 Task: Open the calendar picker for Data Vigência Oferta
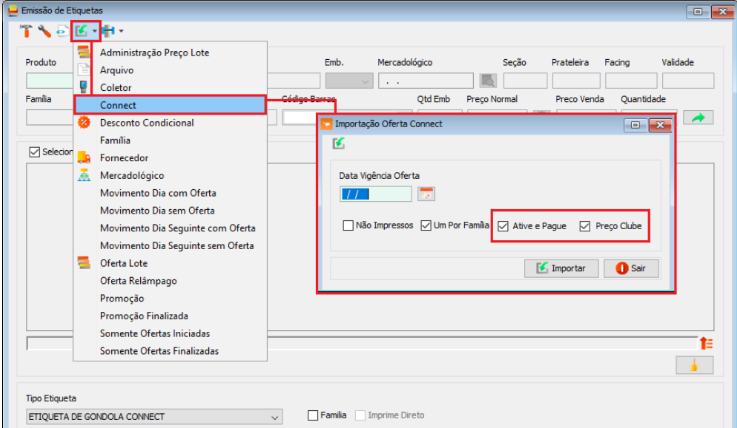click(427, 194)
